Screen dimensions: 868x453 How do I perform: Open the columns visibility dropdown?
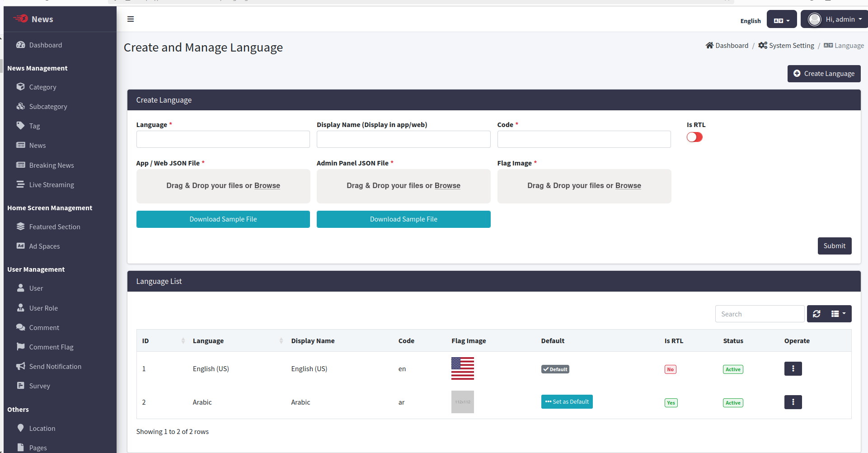(x=838, y=314)
